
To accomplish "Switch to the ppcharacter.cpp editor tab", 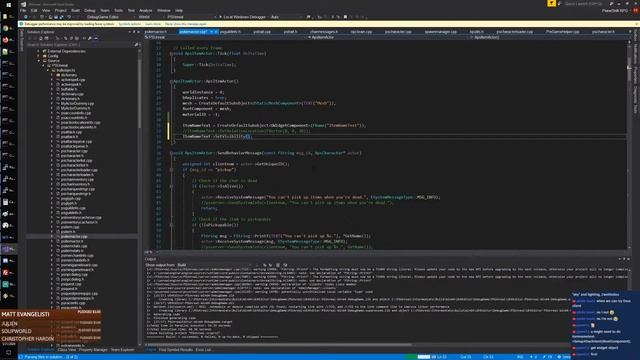I will [398, 32].
